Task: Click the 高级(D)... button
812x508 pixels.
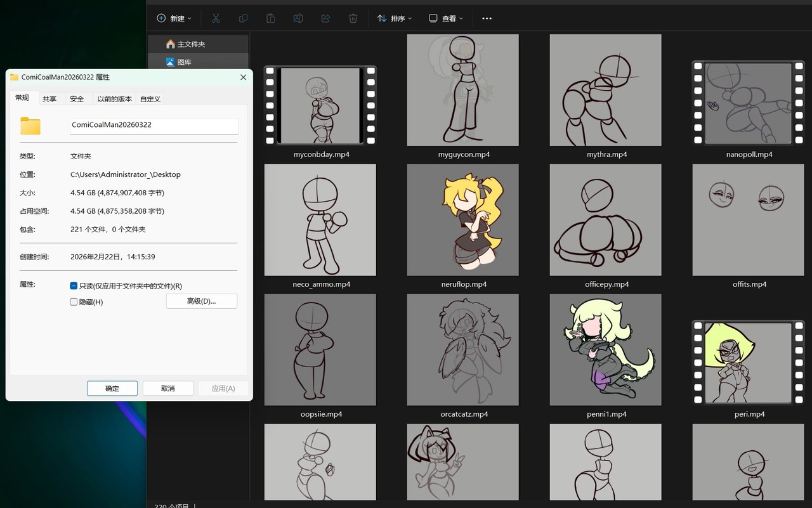Action: [202, 301]
